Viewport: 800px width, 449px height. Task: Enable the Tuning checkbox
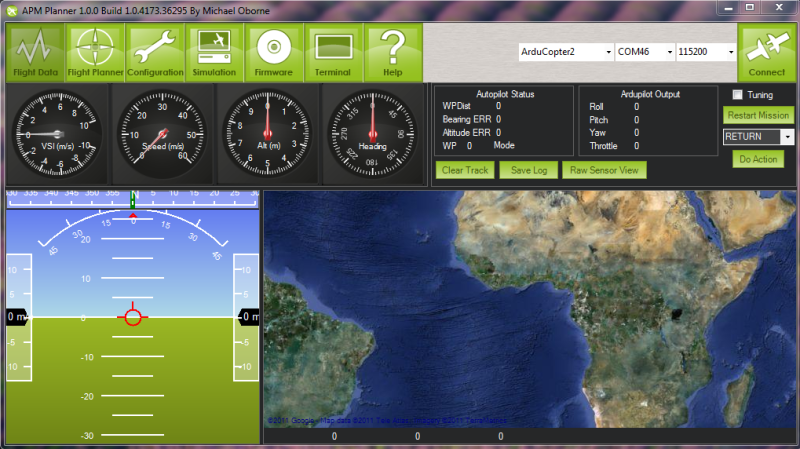pos(738,95)
